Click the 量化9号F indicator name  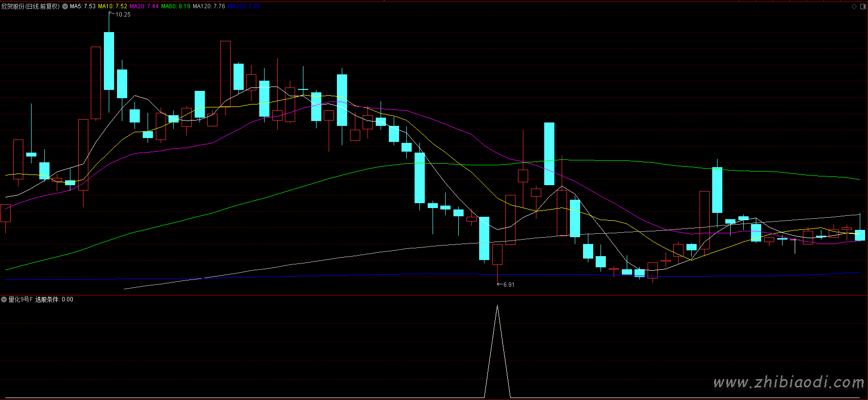click(20, 299)
